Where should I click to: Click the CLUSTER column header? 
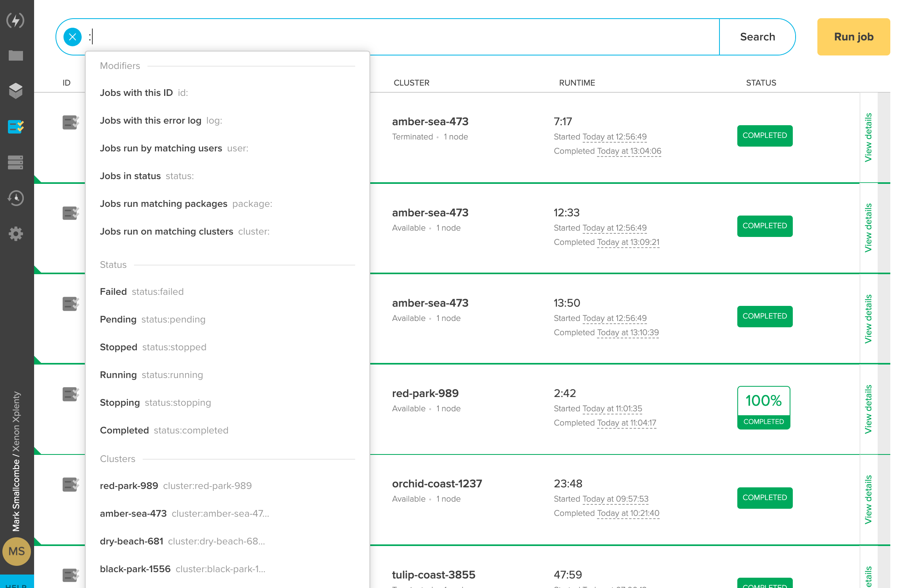[x=411, y=83]
